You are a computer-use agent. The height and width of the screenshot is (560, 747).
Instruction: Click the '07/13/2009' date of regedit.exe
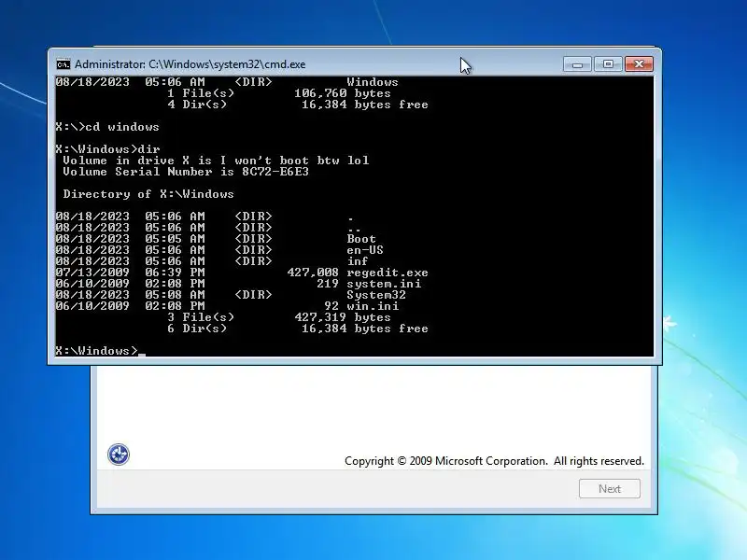[x=92, y=273]
